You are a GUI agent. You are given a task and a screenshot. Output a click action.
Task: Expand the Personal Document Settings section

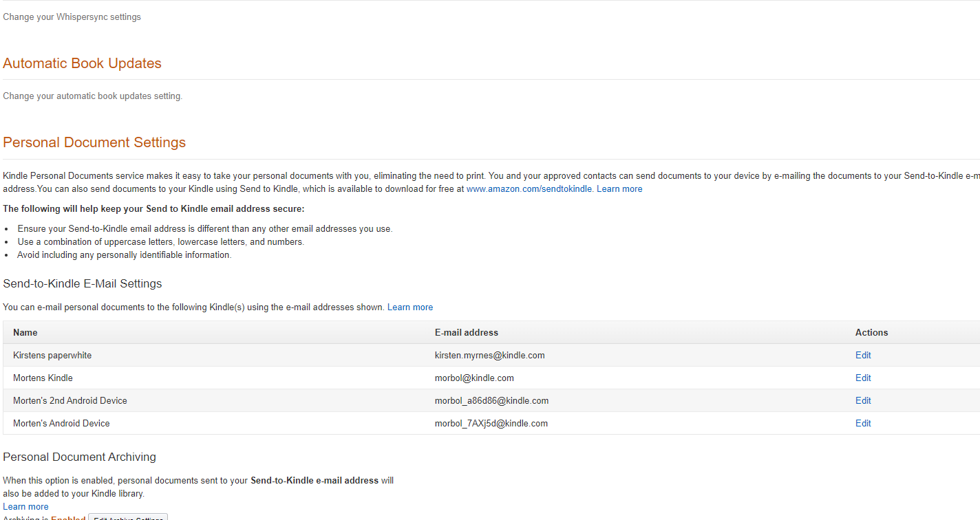coord(94,142)
